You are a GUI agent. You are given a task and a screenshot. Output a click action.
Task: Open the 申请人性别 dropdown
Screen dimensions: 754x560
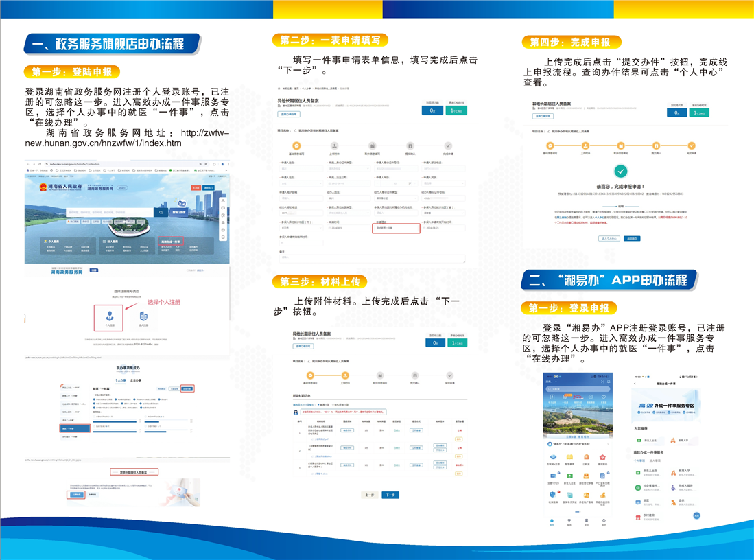301,183
